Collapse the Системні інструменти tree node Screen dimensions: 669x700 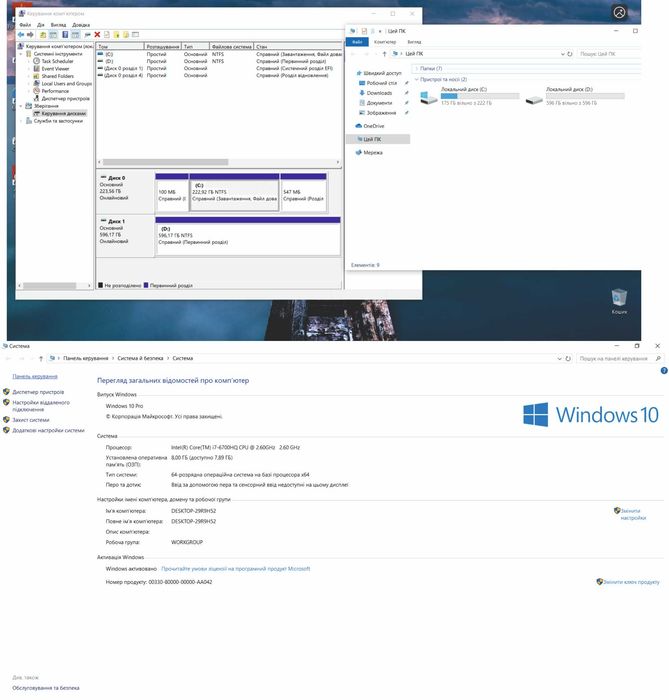click(21, 54)
